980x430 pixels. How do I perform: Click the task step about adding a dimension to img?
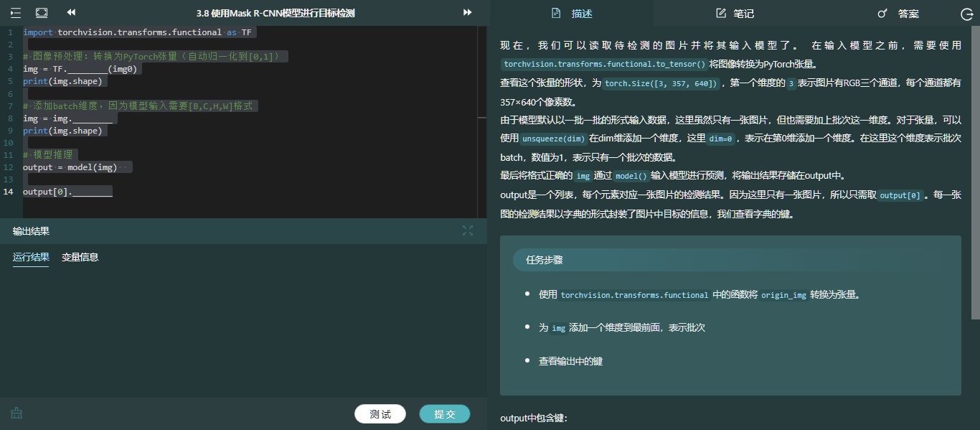[622, 328]
